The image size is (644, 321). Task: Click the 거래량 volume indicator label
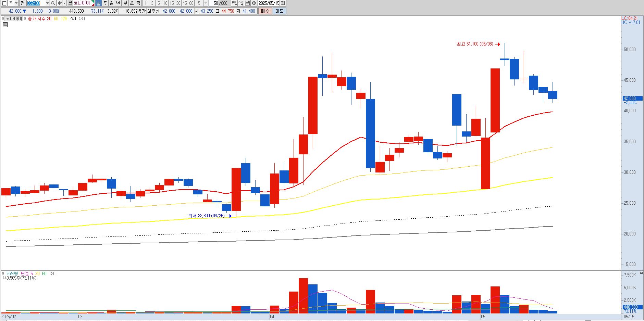click(x=12, y=273)
